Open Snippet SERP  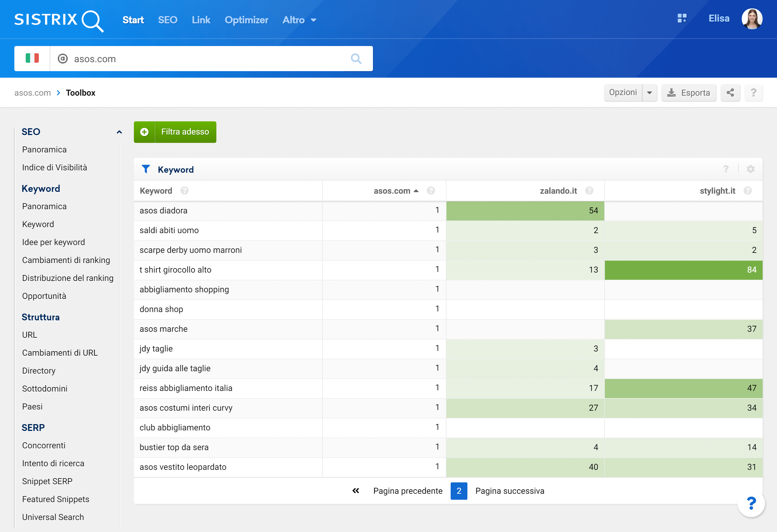[x=47, y=481]
